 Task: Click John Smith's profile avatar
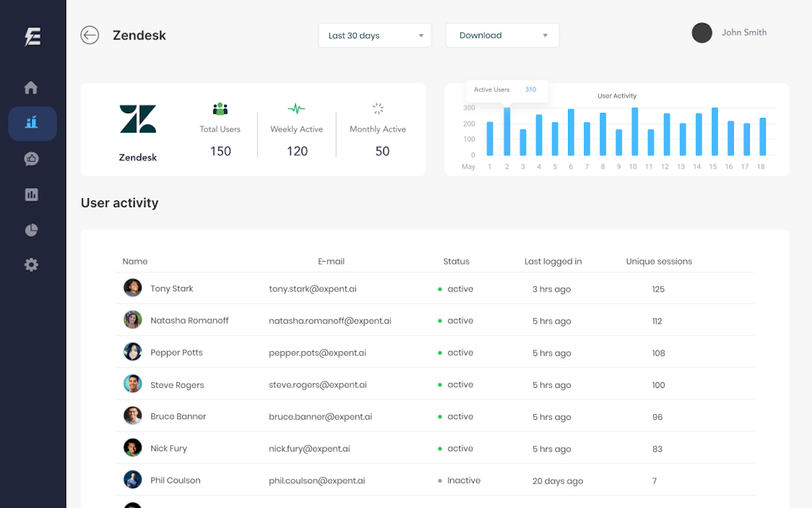(702, 33)
